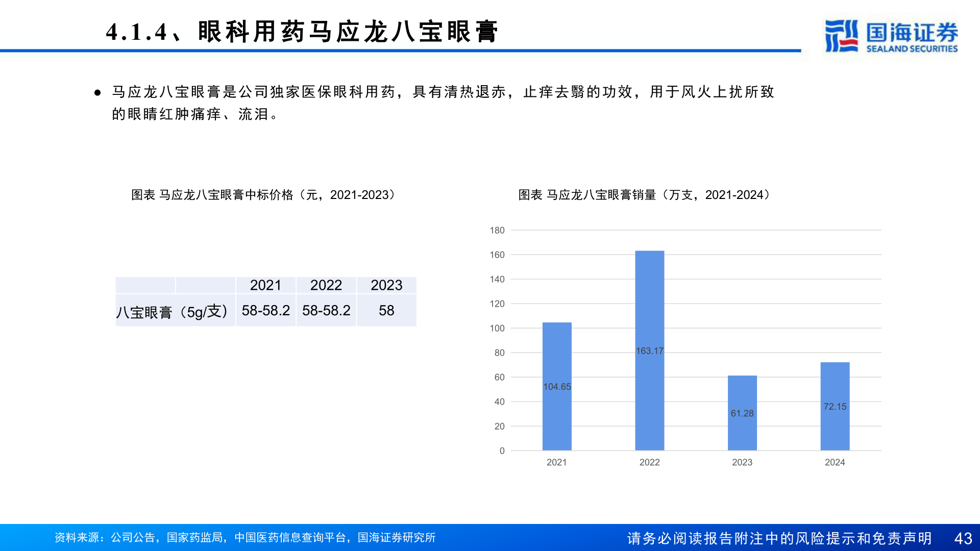
Task: Select the slide title 4.1.4 眼科用药马应龙八宝眼膏
Action: (x=303, y=32)
